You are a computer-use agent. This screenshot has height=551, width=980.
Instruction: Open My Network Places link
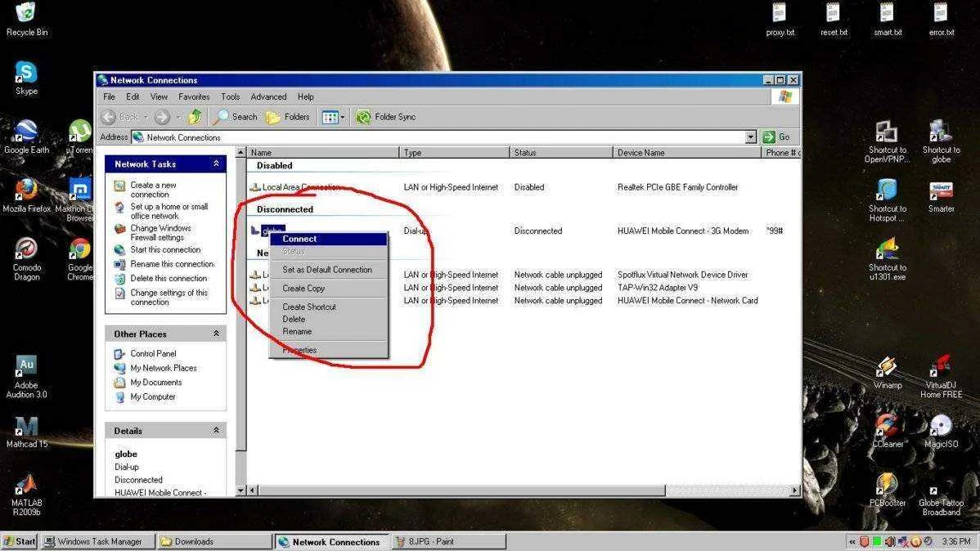[x=163, y=368]
